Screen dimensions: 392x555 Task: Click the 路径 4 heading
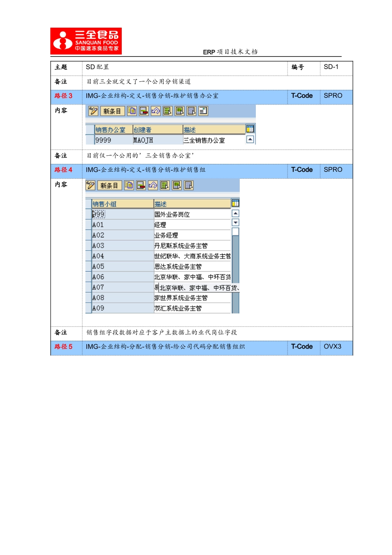click(63, 170)
